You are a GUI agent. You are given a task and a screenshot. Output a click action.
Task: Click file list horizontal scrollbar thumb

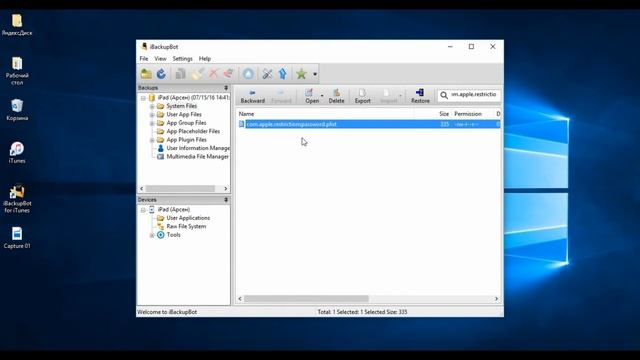pyautogui.click(x=306, y=299)
